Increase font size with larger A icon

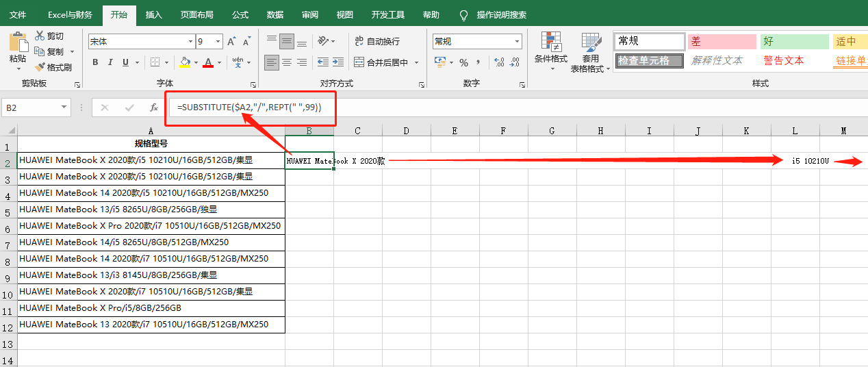232,41
